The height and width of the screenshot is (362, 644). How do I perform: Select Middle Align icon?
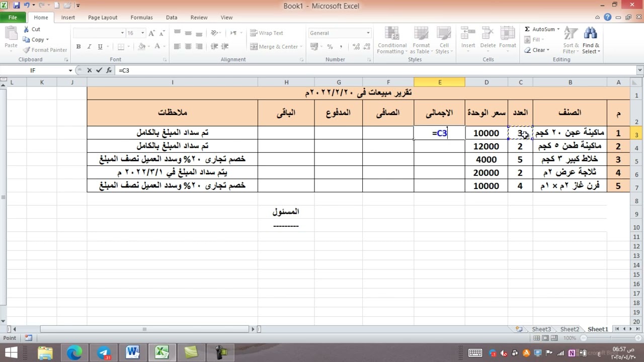(188, 33)
